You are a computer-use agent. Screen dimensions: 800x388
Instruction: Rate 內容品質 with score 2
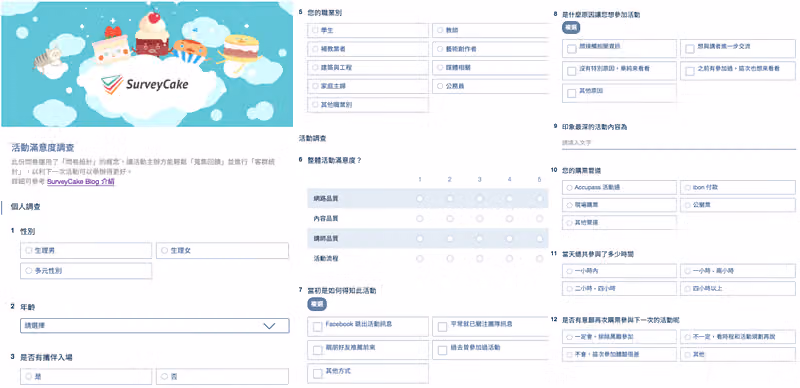pos(449,219)
